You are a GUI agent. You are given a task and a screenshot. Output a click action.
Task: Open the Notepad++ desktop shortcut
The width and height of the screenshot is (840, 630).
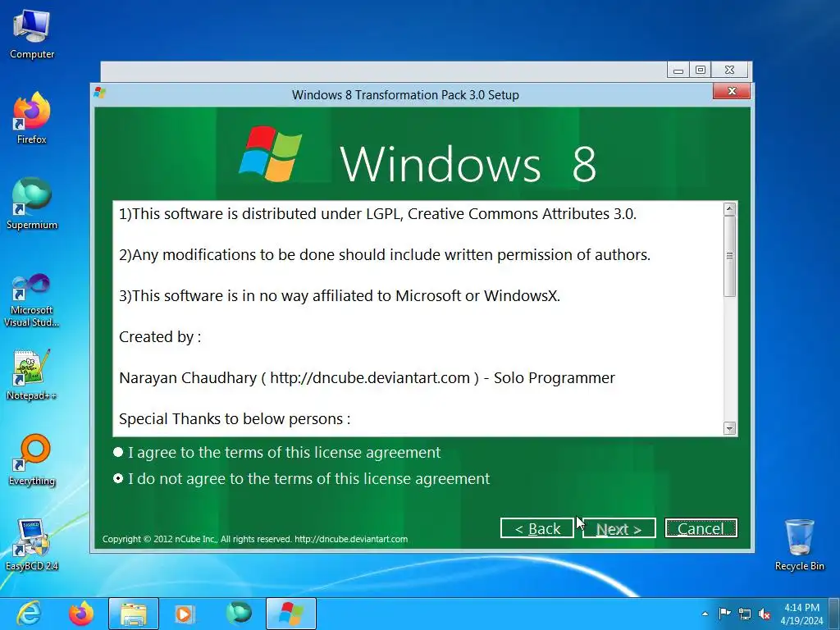tap(32, 374)
